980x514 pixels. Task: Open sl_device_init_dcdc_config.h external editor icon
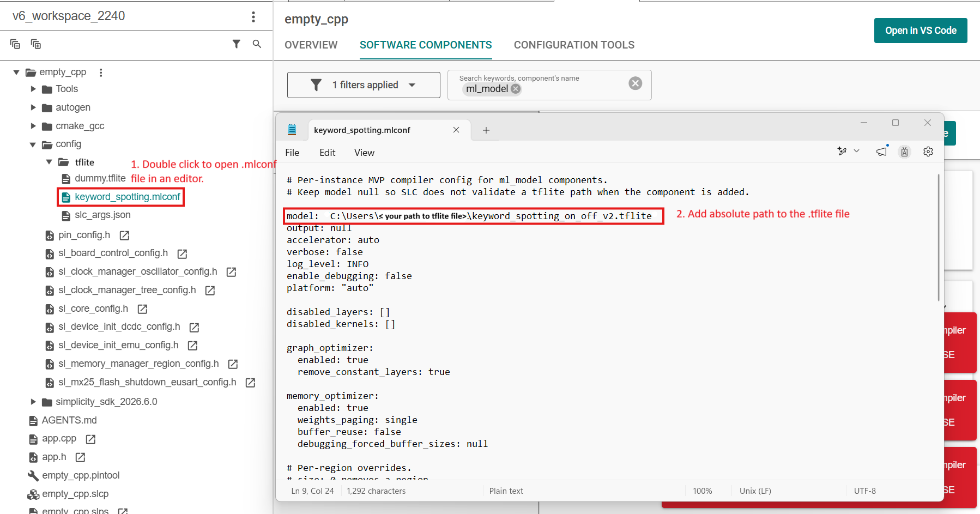(194, 327)
